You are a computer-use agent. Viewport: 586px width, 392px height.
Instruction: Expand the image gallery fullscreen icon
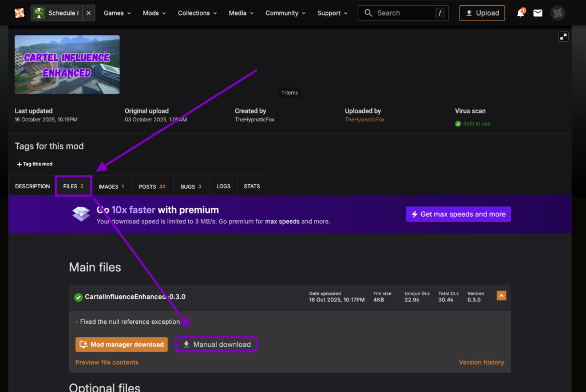click(x=563, y=37)
